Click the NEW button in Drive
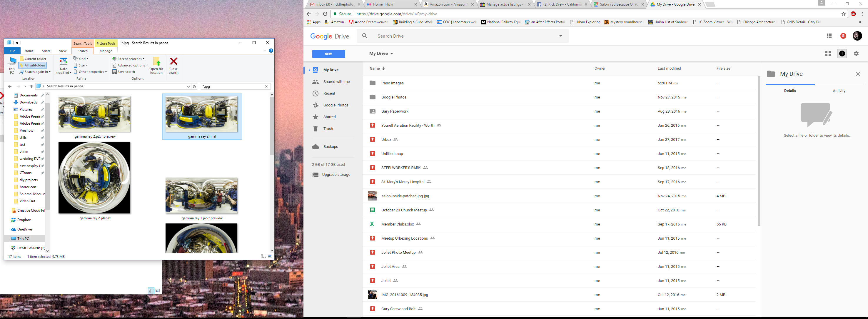The width and height of the screenshot is (868, 319). [x=328, y=54]
